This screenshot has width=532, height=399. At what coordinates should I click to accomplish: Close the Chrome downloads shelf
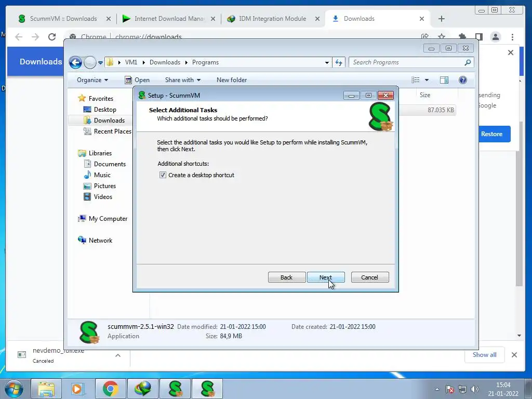coord(514,355)
